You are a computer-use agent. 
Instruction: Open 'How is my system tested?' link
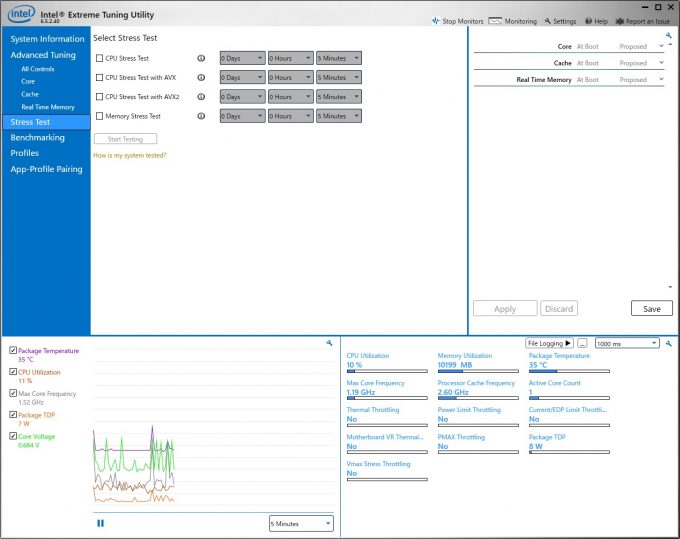click(130, 155)
